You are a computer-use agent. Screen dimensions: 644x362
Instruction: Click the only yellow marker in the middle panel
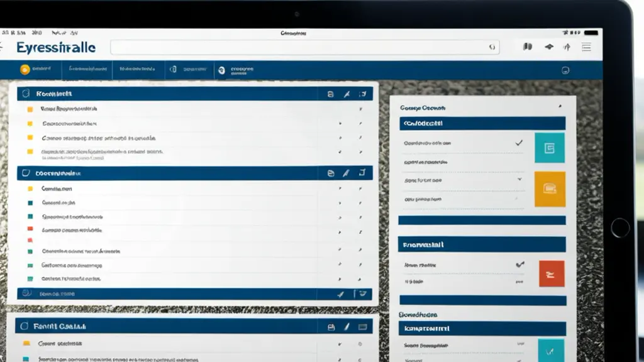pyautogui.click(x=30, y=189)
